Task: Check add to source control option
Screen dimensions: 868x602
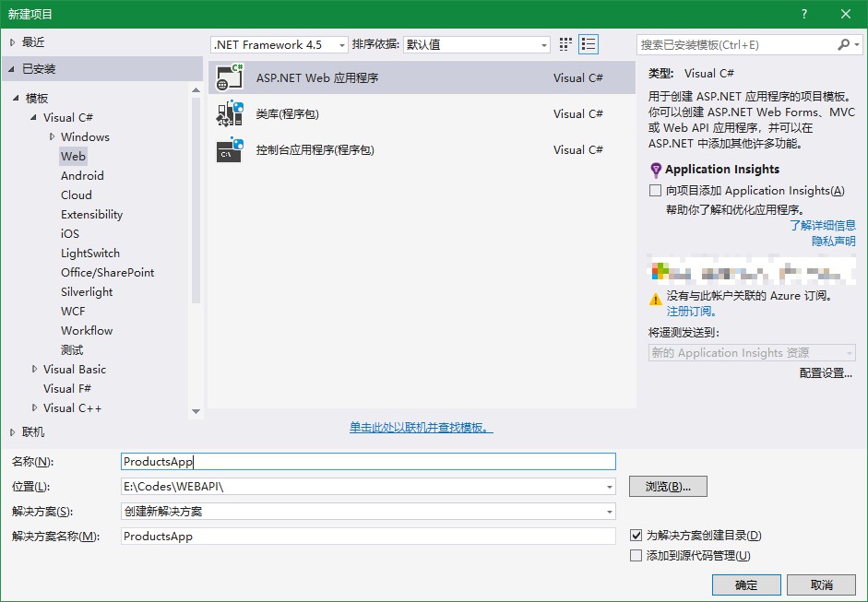Action: (x=636, y=556)
